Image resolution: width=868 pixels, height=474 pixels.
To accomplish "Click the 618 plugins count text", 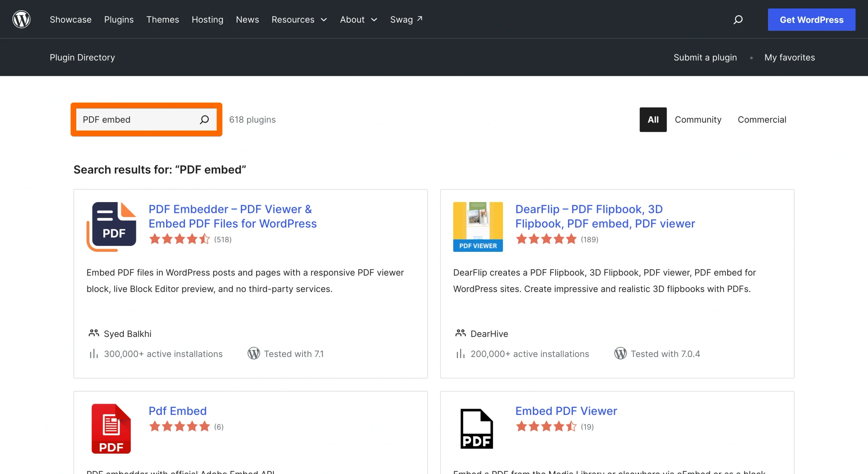I will click(x=252, y=120).
